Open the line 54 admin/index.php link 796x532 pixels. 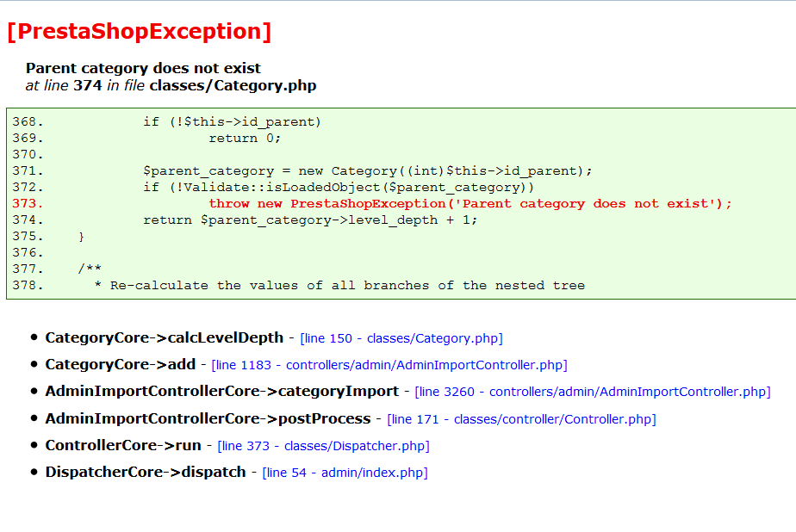(345, 473)
